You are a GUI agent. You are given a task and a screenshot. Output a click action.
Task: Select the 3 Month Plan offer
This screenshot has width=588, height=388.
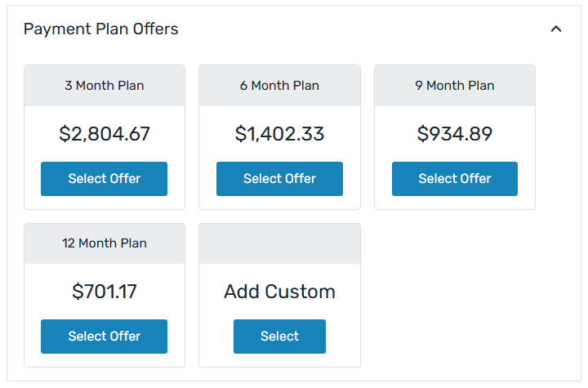coord(104,179)
